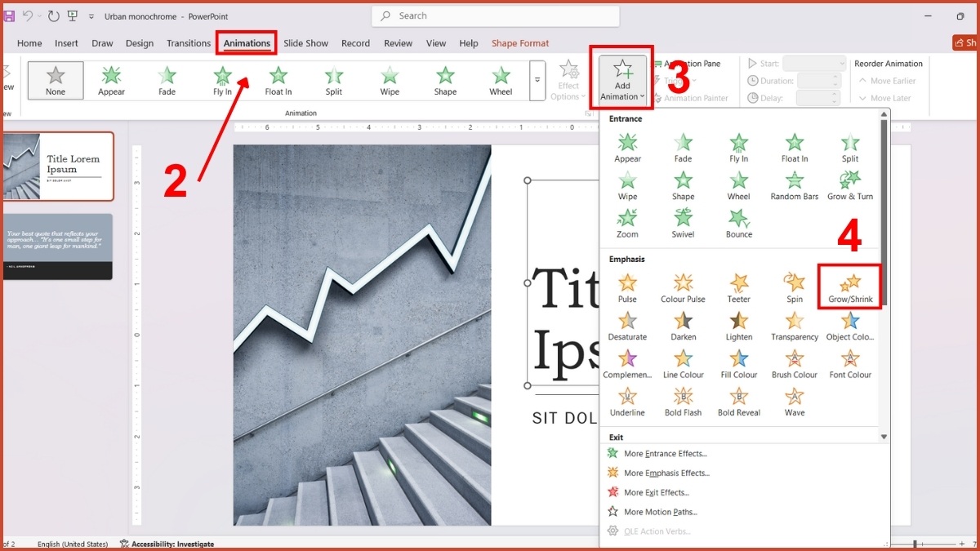Select the Grow/Shrink emphasis effect

click(x=849, y=287)
